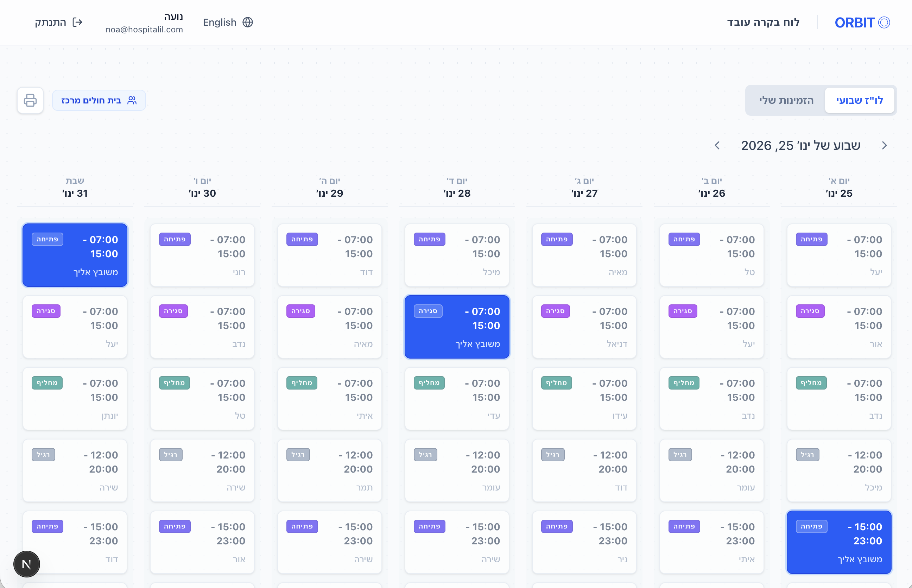
Task: Click the people icon on בית חולים מרכז button
Action: point(132,100)
